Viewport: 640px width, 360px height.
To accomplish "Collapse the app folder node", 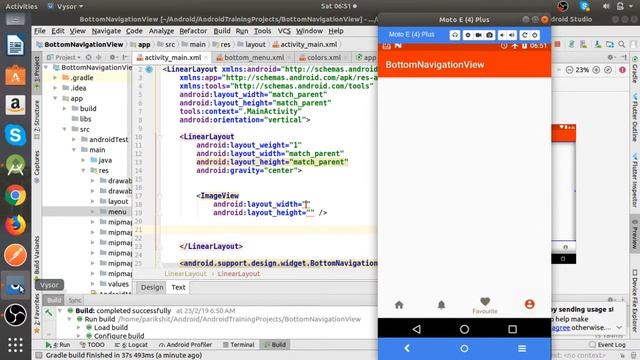I will (x=56, y=98).
